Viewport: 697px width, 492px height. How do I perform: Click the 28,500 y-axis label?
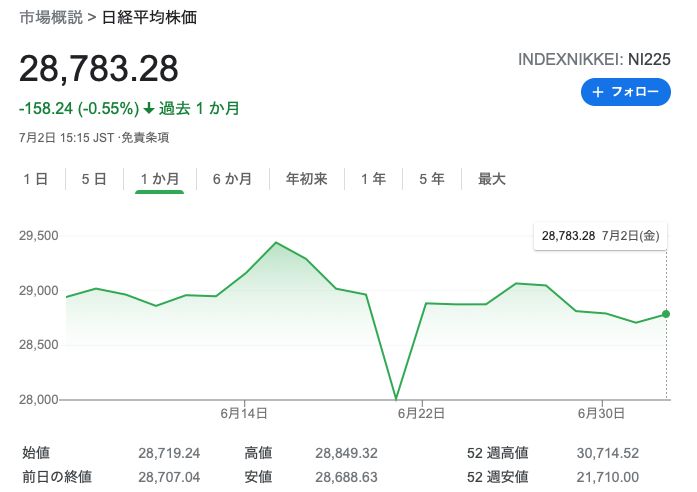click(39, 345)
